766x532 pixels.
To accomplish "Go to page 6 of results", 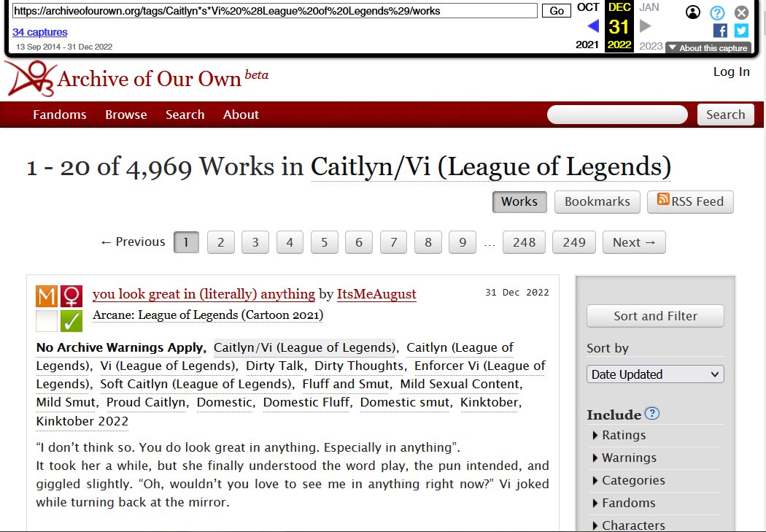I will 359,242.
